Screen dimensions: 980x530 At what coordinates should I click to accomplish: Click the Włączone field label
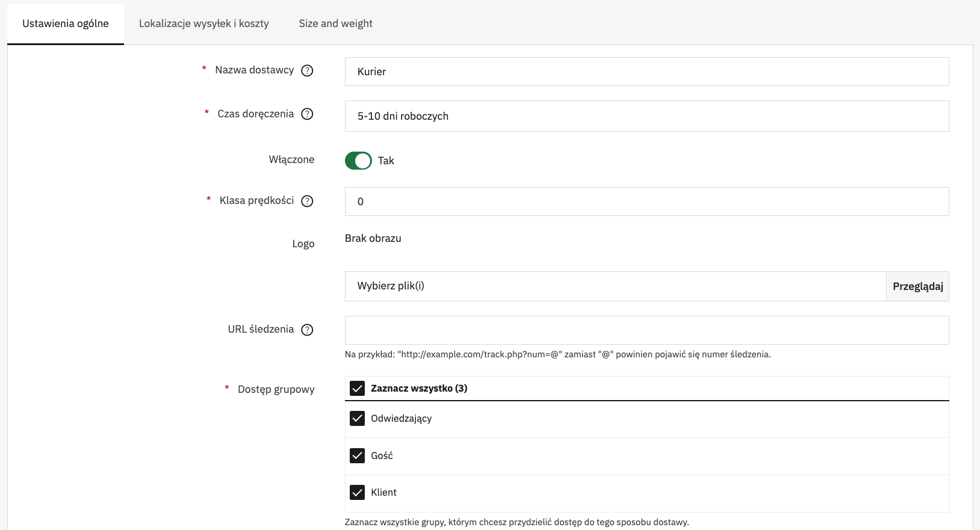[292, 159]
